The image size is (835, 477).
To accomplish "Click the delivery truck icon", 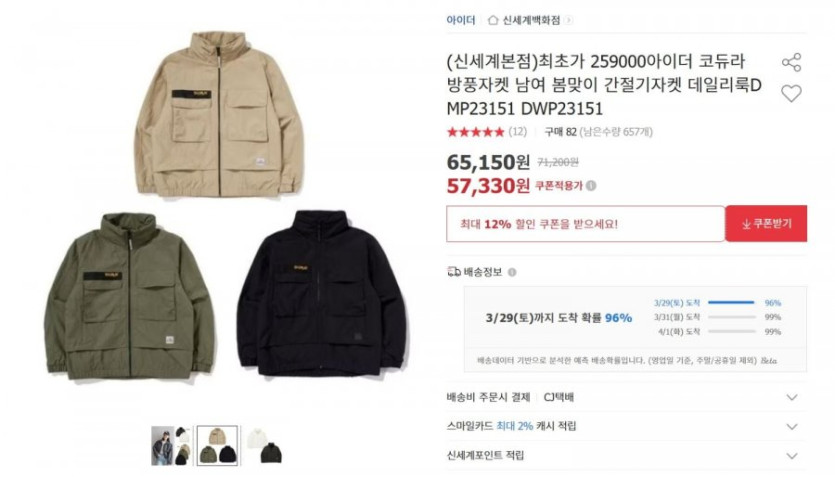I will (x=454, y=272).
